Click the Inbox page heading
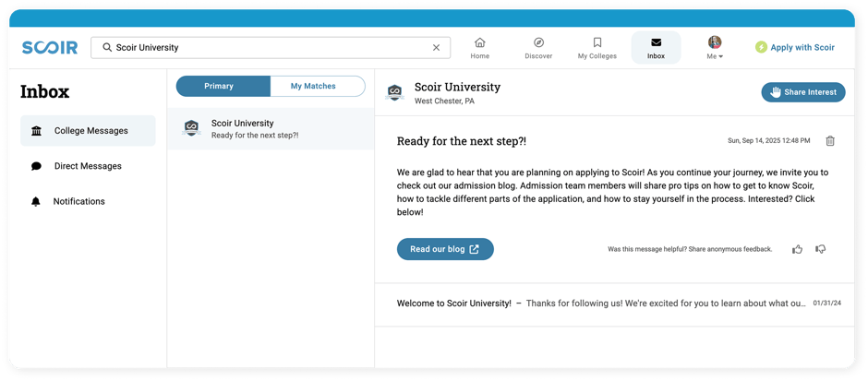 coord(45,92)
